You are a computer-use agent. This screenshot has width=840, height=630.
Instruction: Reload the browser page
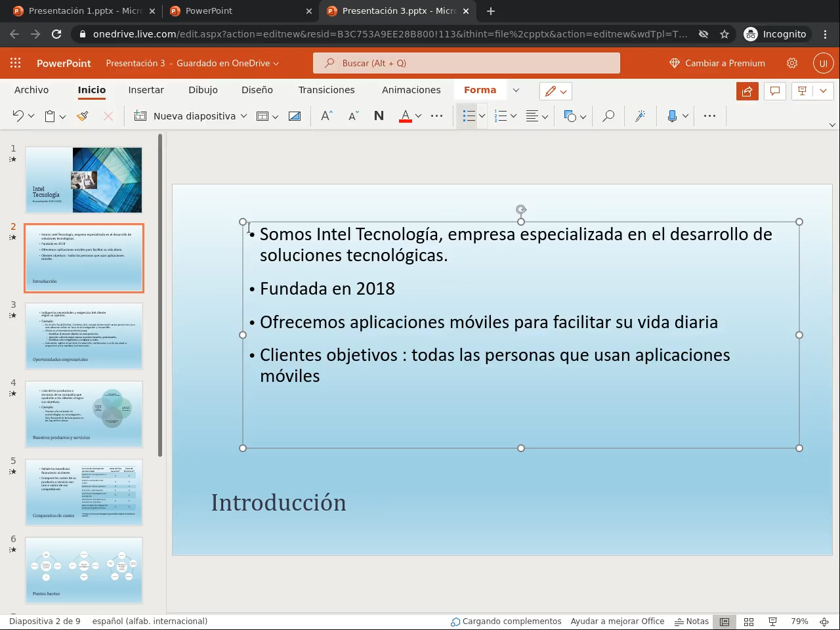click(56, 34)
